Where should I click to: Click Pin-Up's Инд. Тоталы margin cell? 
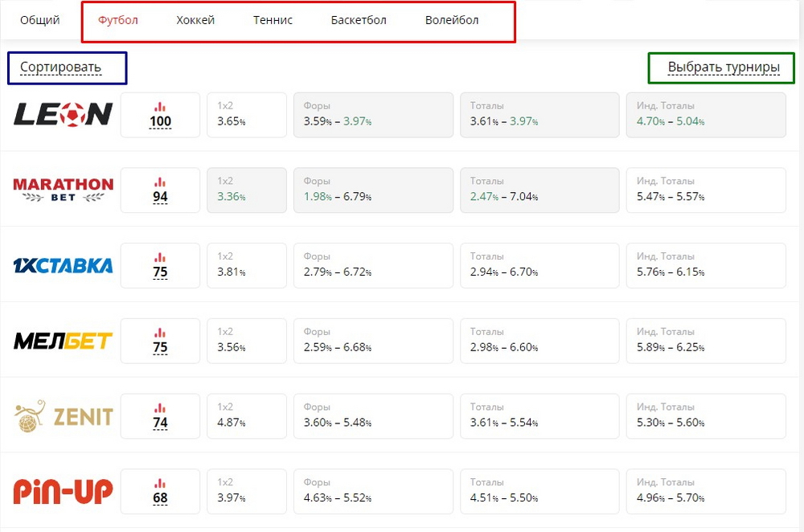[x=706, y=491]
